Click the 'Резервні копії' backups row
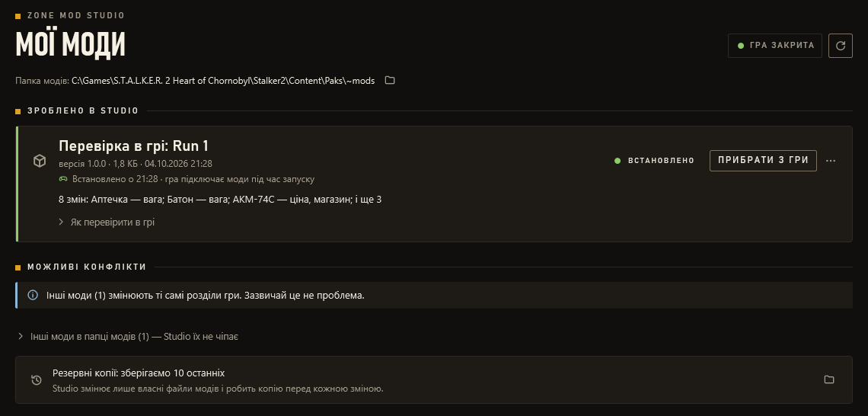The image size is (868, 416). (x=434, y=379)
